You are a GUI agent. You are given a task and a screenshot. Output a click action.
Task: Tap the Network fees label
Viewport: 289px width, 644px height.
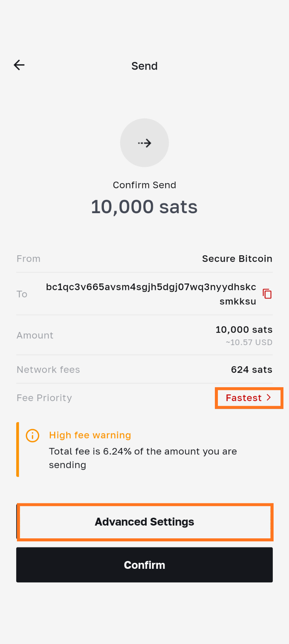[48, 370]
